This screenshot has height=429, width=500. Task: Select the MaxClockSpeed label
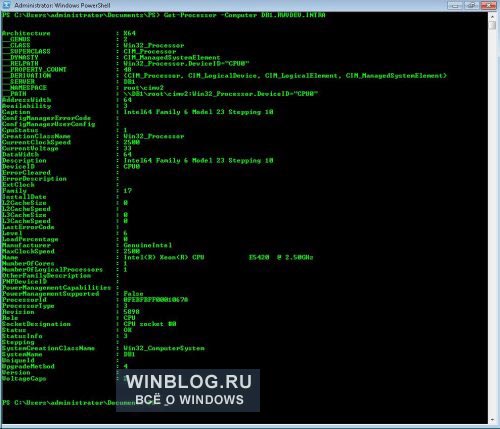pos(28,251)
